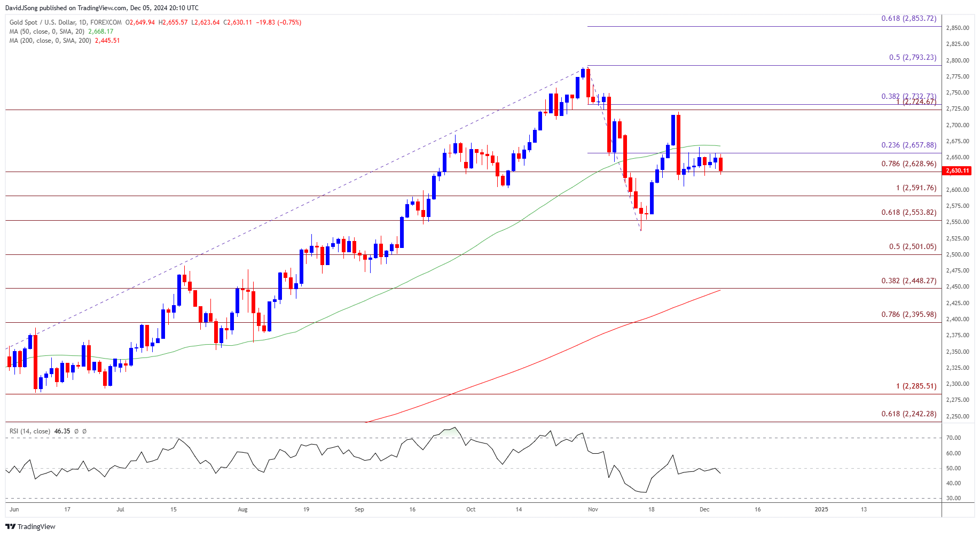Image resolution: width=980 pixels, height=536 pixels.
Task: Select the RSI (14, close) indicator legend
Action: [30, 431]
